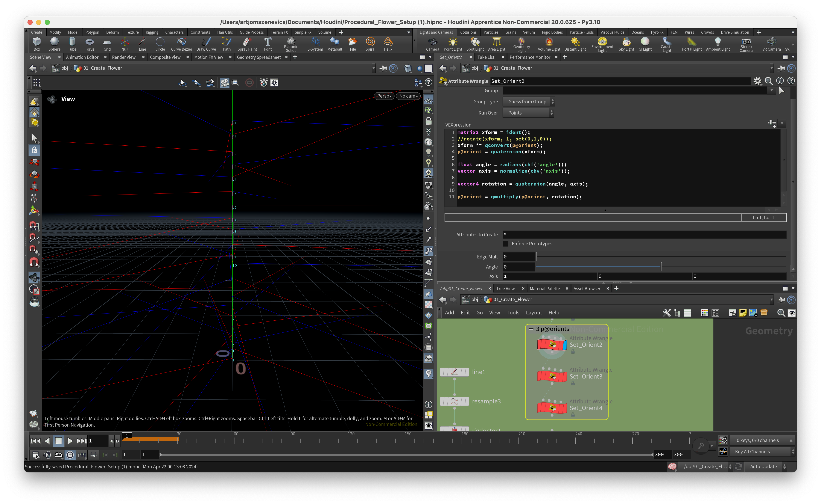The height and width of the screenshot is (504, 821).
Task: Open the parameter gear menu
Action: pos(757,81)
